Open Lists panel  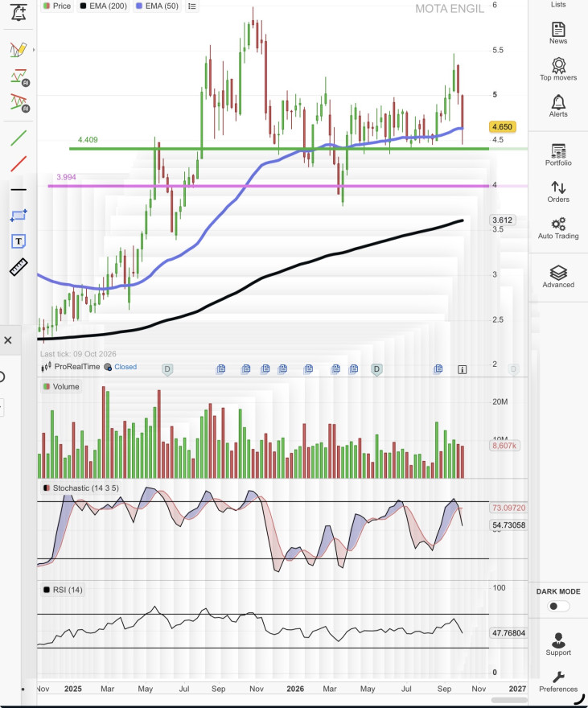(x=558, y=5)
